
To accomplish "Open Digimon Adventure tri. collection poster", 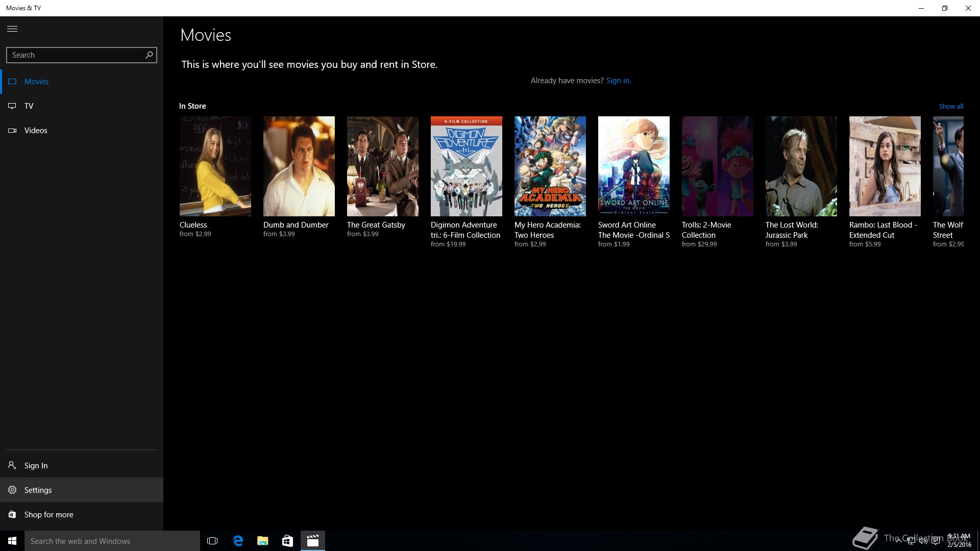I will [467, 166].
